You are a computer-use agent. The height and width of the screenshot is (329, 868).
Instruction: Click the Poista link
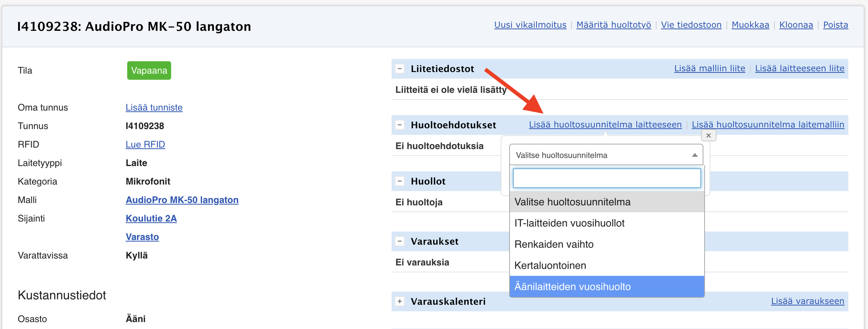[x=836, y=25]
